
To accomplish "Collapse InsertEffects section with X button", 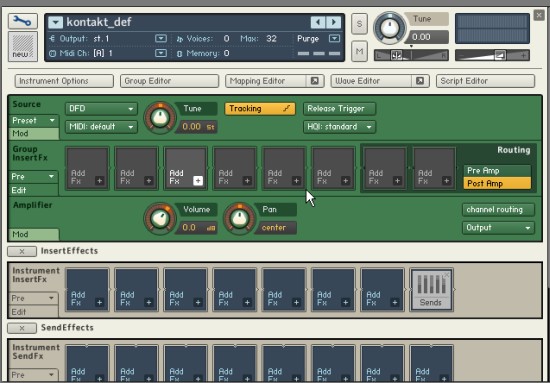I will (x=22, y=251).
